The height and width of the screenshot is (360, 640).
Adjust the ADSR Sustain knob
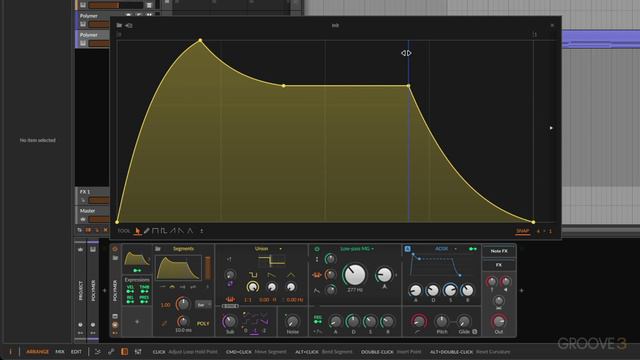click(450, 290)
